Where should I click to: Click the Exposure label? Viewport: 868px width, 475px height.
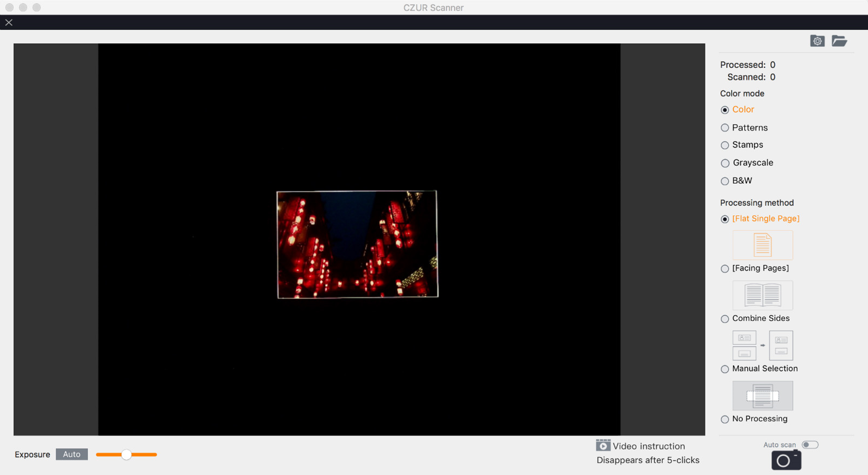click(x=32, y=454)
